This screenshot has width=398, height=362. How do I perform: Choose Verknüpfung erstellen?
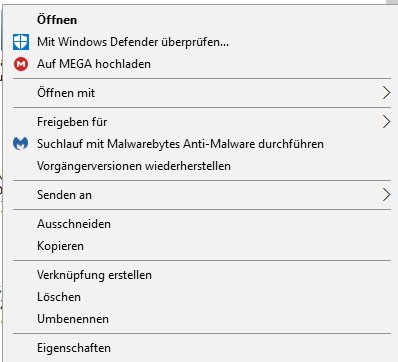point(94,275)
